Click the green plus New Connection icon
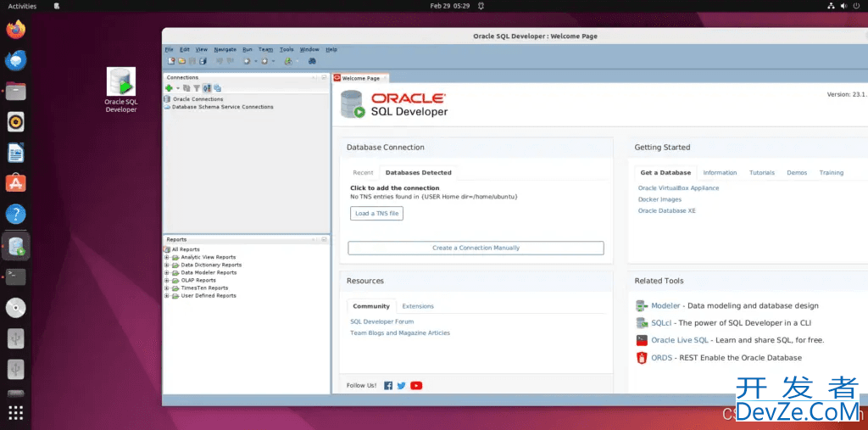 tap(169, 88)
